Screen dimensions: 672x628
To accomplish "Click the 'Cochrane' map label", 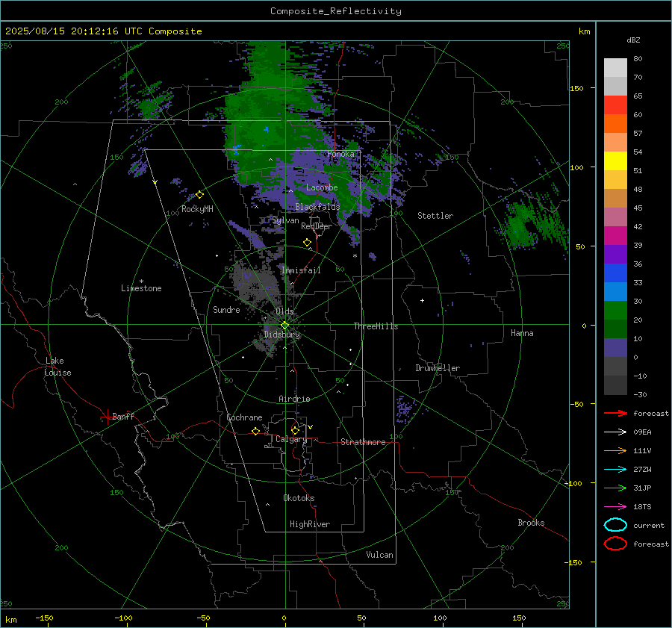I will [x=244, y=417].
